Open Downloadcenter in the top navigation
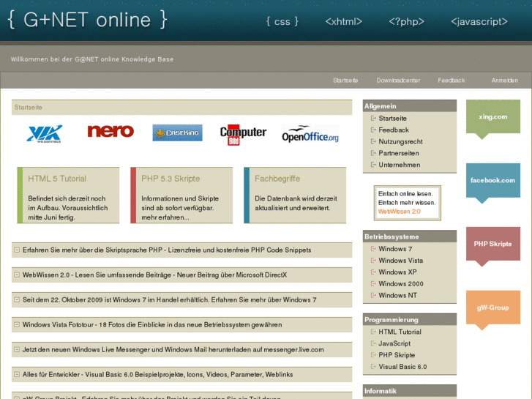Viewport: 532px width, 399px height. 398,81
